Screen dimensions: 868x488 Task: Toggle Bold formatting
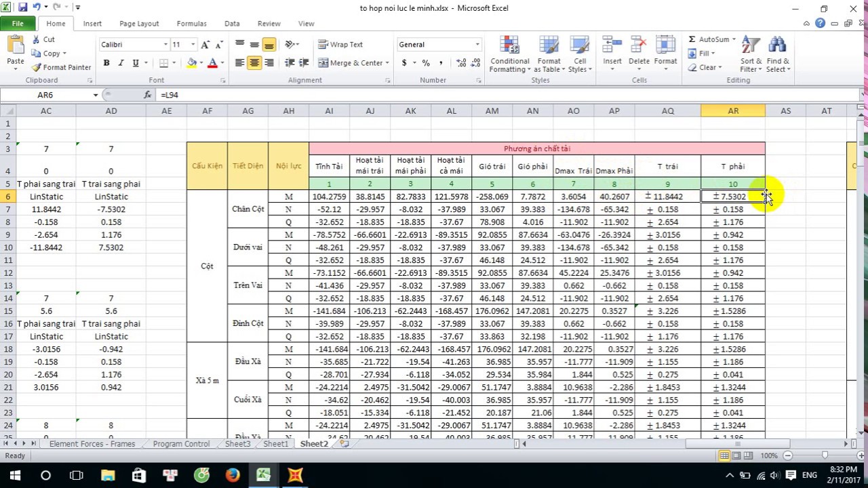coord(106,63)
